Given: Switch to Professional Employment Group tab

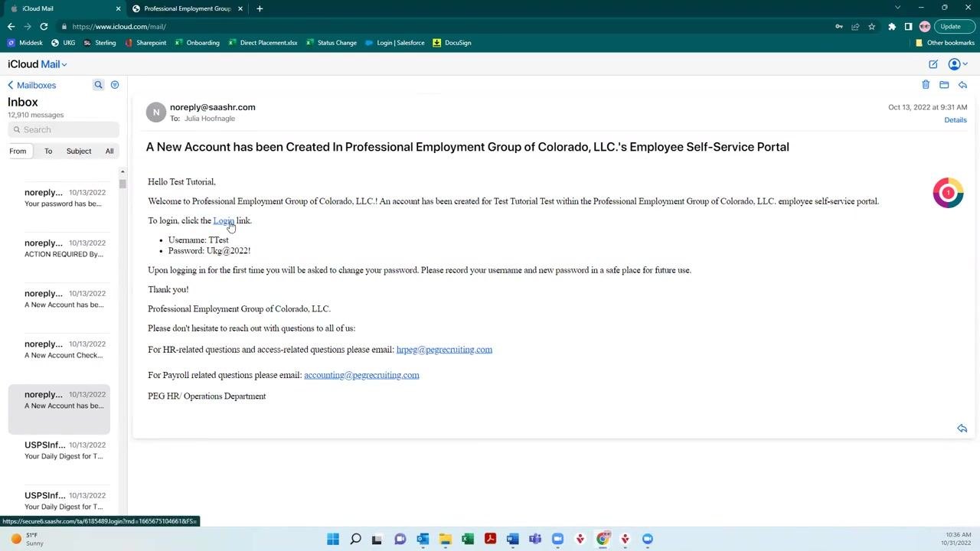Looking at the screenshot, I should coord(186,8).
